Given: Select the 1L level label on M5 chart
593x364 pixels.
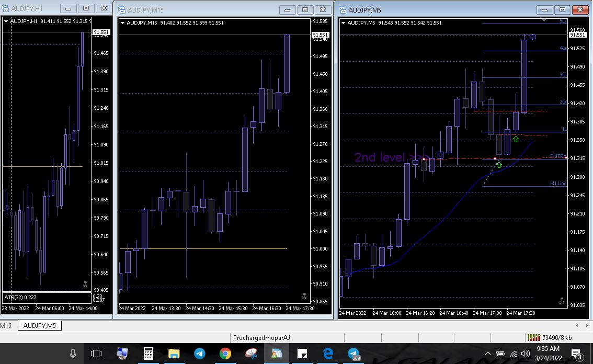Looking at the screenshot, I should [x=564, y=129].
